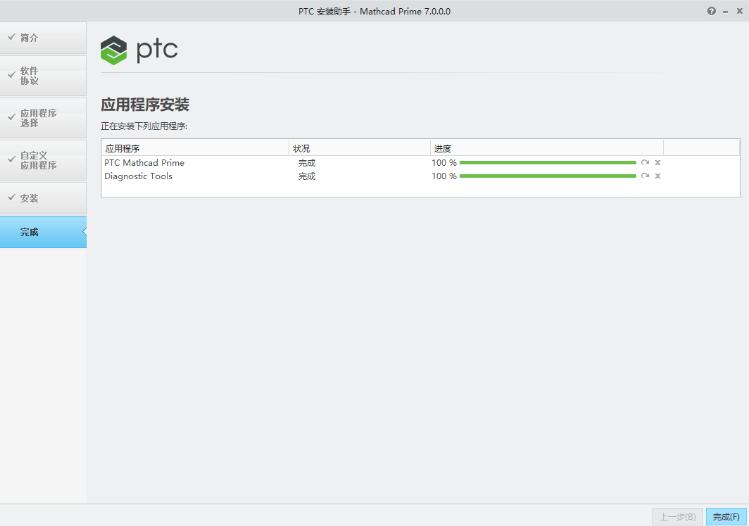The height and width of the screenshot is (526, 749).
Task: Click the help question mark icon
Action: (711, 11)
